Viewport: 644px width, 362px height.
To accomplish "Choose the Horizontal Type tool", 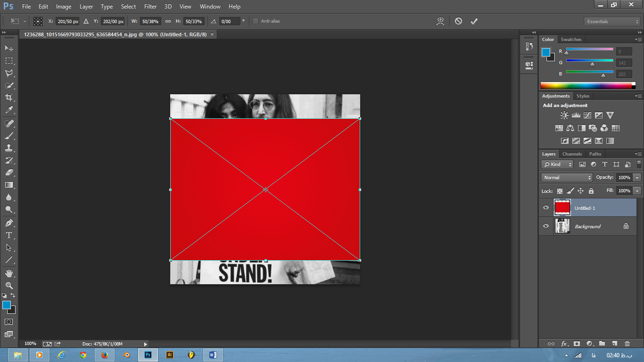I will pyautogui.click(x=8, y=235).
